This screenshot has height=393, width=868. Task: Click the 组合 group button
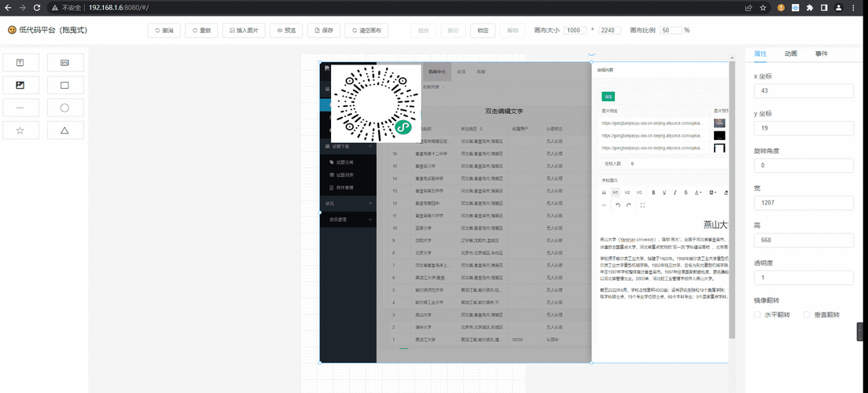point(424,31)
